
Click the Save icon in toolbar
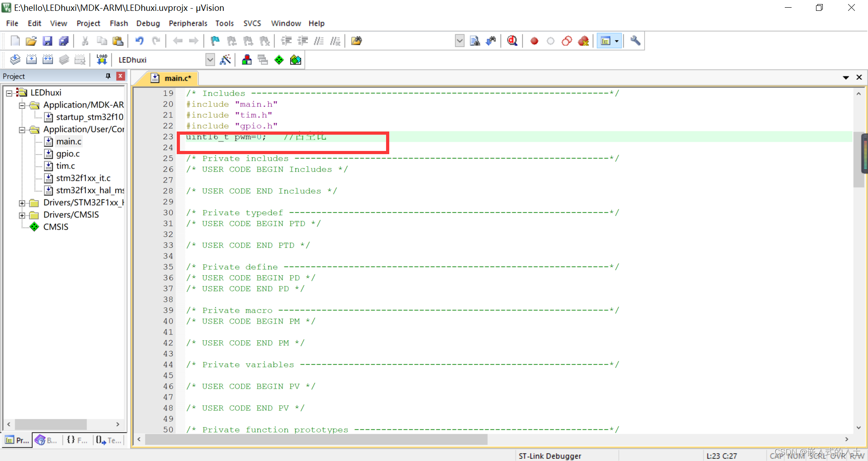[47, 41]
